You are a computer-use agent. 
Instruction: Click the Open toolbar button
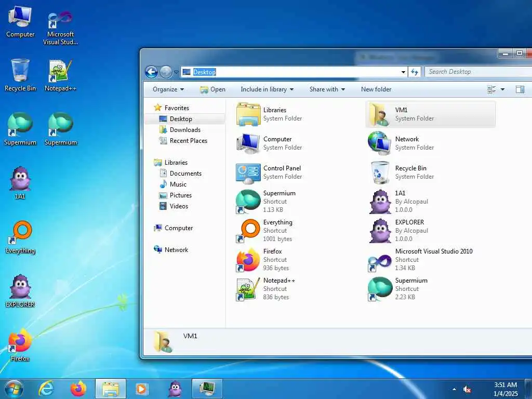point(212,89)
